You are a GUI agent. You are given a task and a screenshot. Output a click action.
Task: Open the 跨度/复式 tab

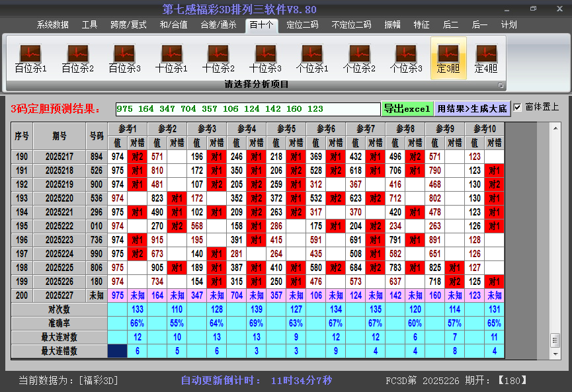click(x=128, y=25)
